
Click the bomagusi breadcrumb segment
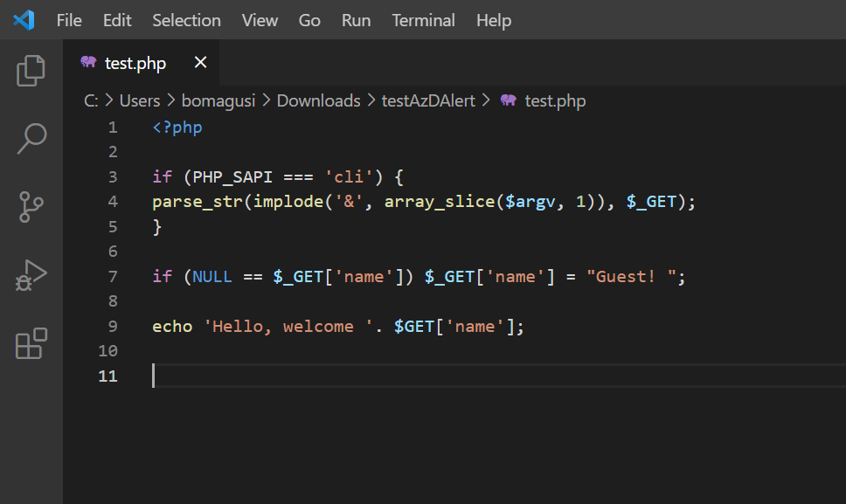[218, 100]
